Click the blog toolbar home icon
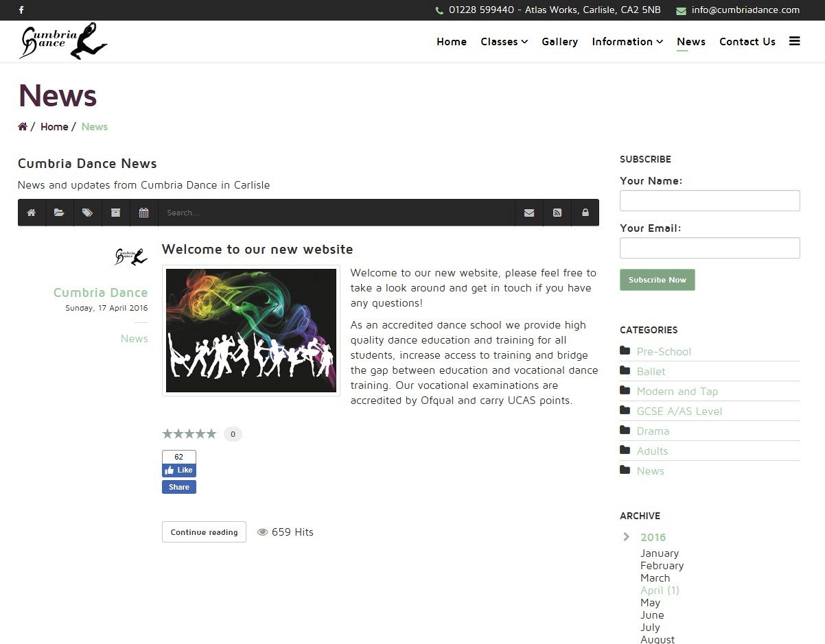This screenshot has height=644, width=825. tap(32, 213)
